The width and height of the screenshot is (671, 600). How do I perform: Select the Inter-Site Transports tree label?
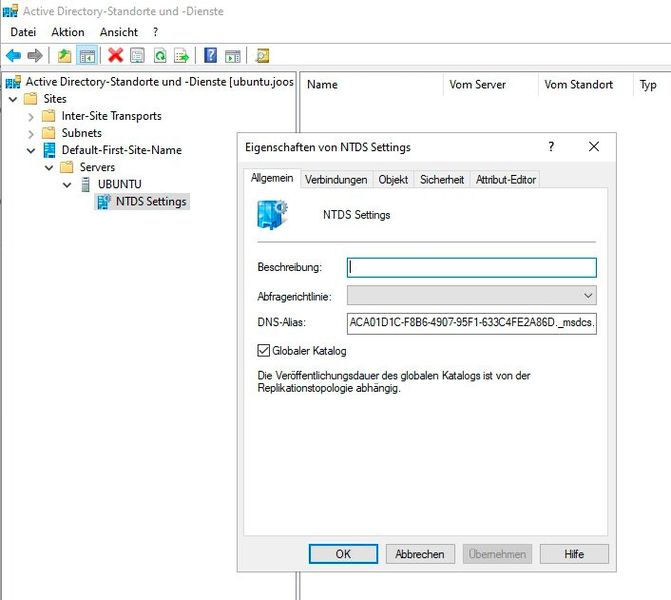point(111,116)
